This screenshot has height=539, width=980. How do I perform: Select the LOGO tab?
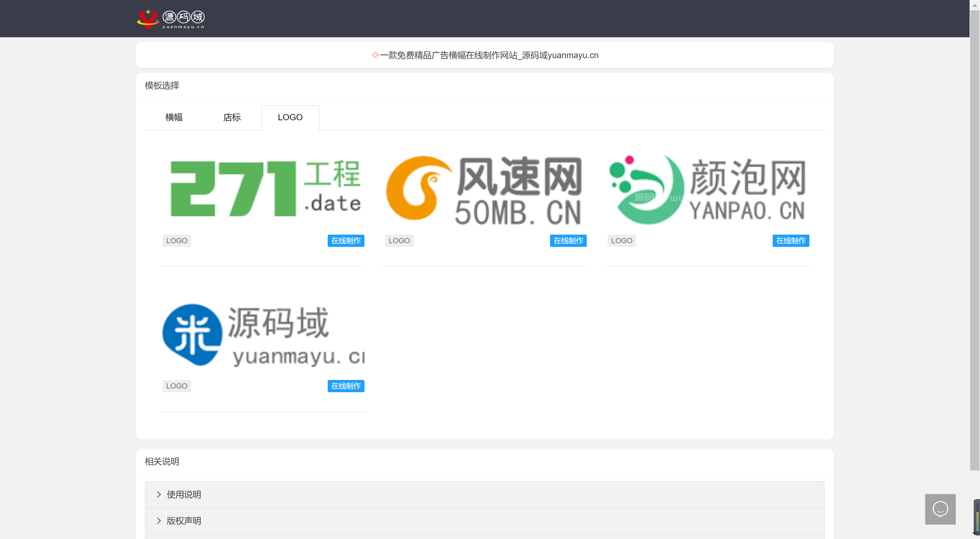(x=290, y=117)
